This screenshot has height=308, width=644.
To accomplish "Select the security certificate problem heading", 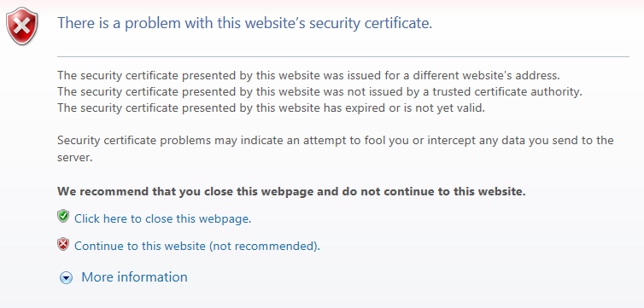I will [x=245, y=23].
